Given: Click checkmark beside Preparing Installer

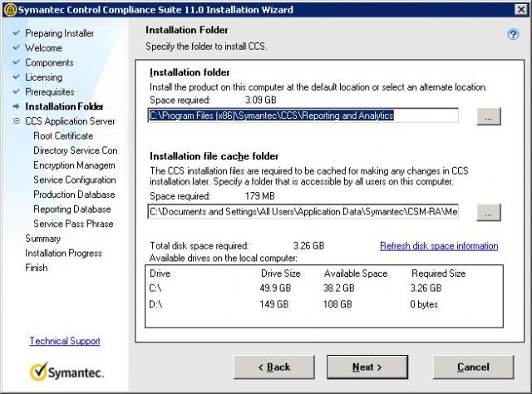Looking at the screenshot, I should [17, 33].
